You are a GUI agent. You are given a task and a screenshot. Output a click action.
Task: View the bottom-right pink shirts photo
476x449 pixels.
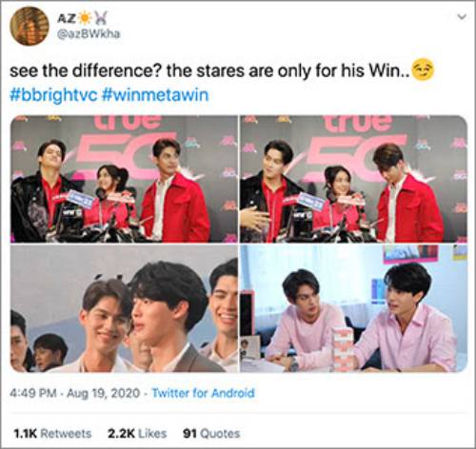click(x=354, y=308)
